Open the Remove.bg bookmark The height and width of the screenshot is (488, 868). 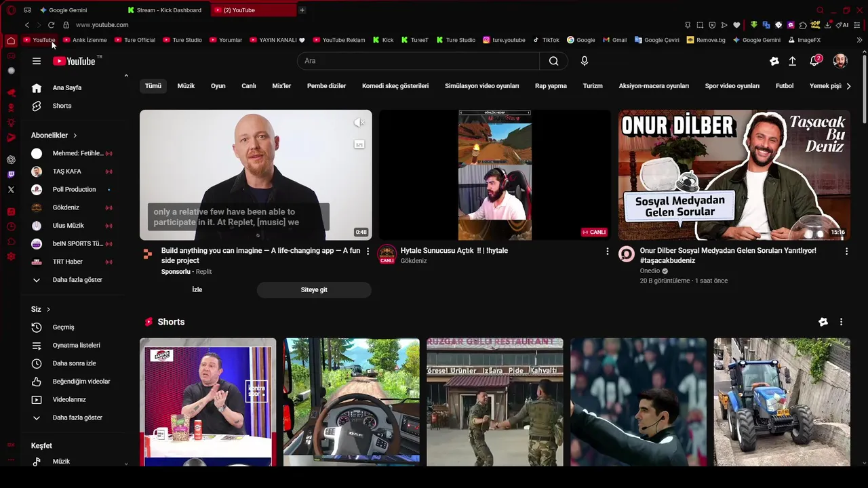(706, 40)
